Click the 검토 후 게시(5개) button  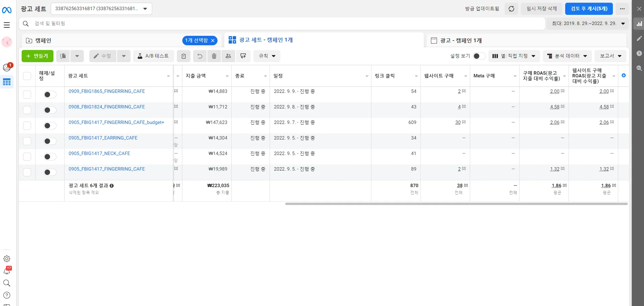[x=589, y=9]
